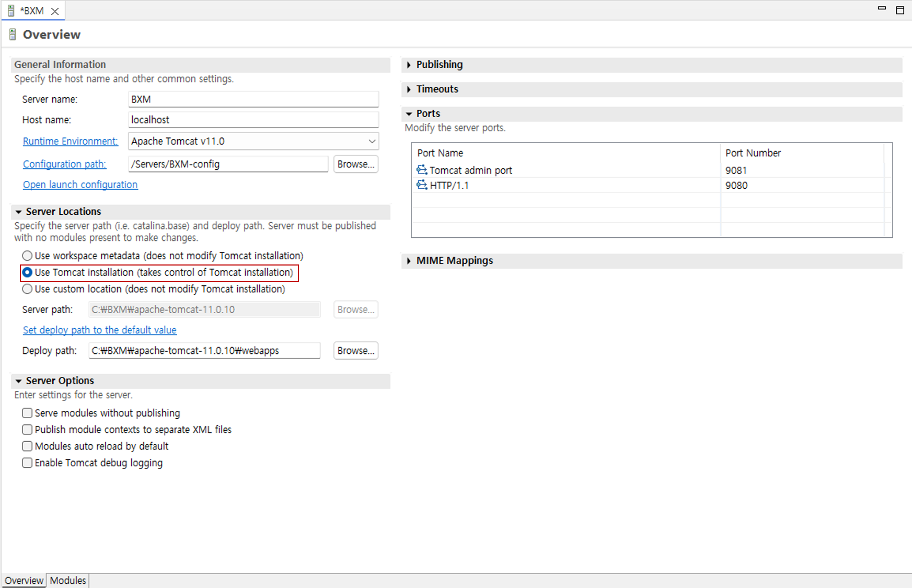This screenshot has width=912, height=588.
Task: Click Browse button next to Deploy path
Action: tap(355, 351)
